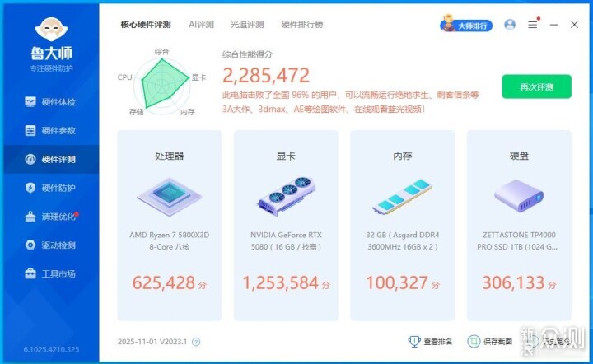Click 保存截图 save screenshot link
This screenshot has height=364, width=593.
(490, 342)
